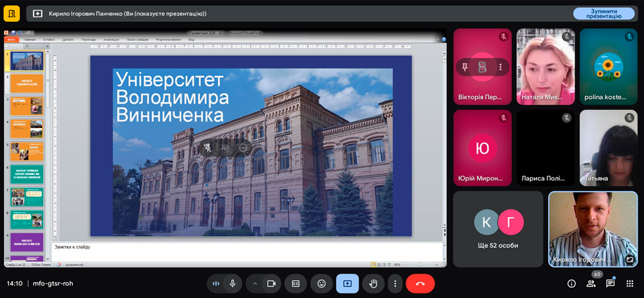Click the audio level indicator
Viewport: 644px width, 298px height.
216,283
